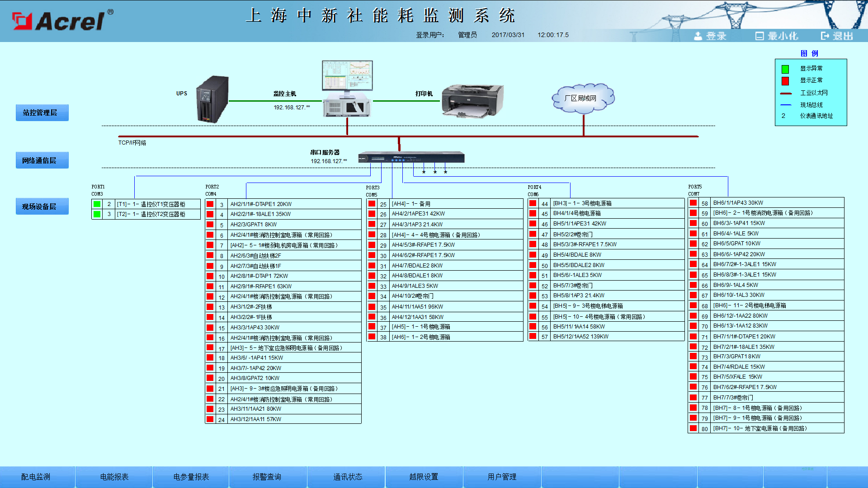Viewport: 868px width, 488px height.
Task: Click the 站控管理层 layer button
Action: pos(42,113)
